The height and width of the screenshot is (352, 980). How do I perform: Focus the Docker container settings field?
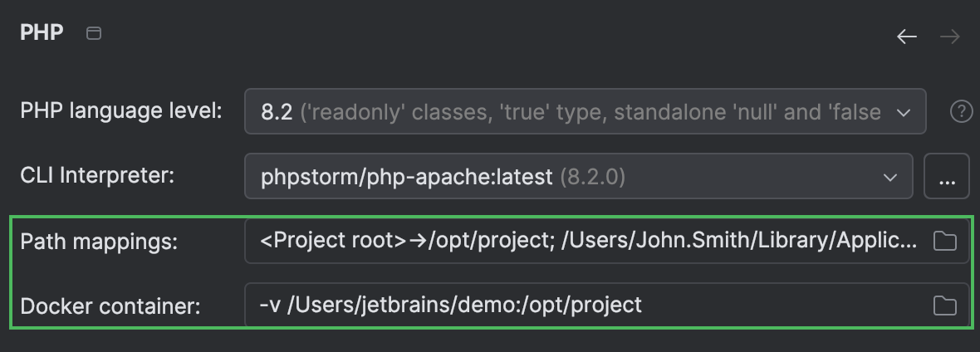tap(581, 306)
